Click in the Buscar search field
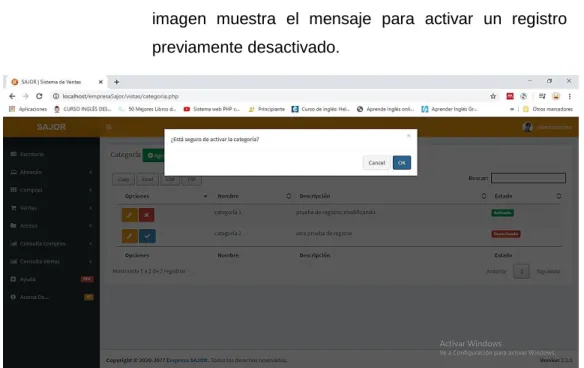Image resolution: width=584 pixels, height=368 pixels. pos(528,178)
